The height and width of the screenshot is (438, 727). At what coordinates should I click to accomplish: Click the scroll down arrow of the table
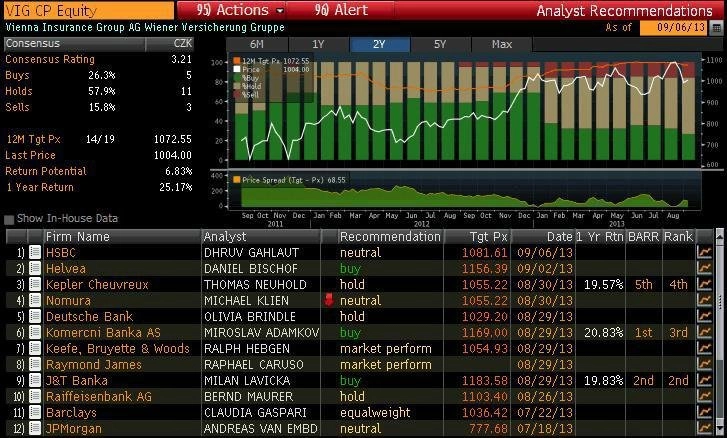(719, 428)
